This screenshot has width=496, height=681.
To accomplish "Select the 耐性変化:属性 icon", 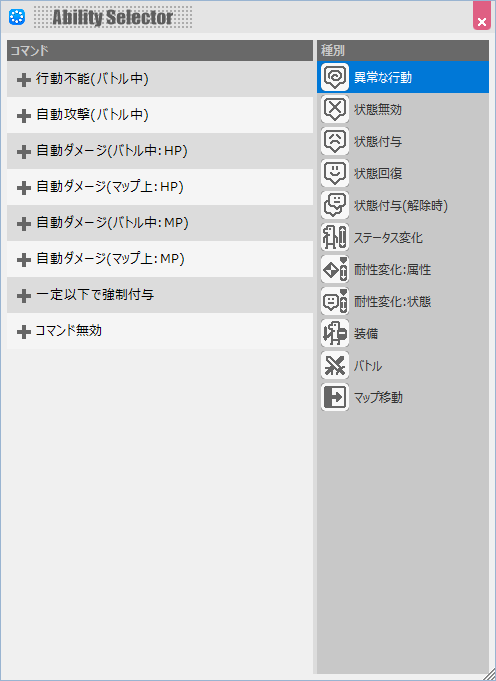I will click(x=335, y=269).
